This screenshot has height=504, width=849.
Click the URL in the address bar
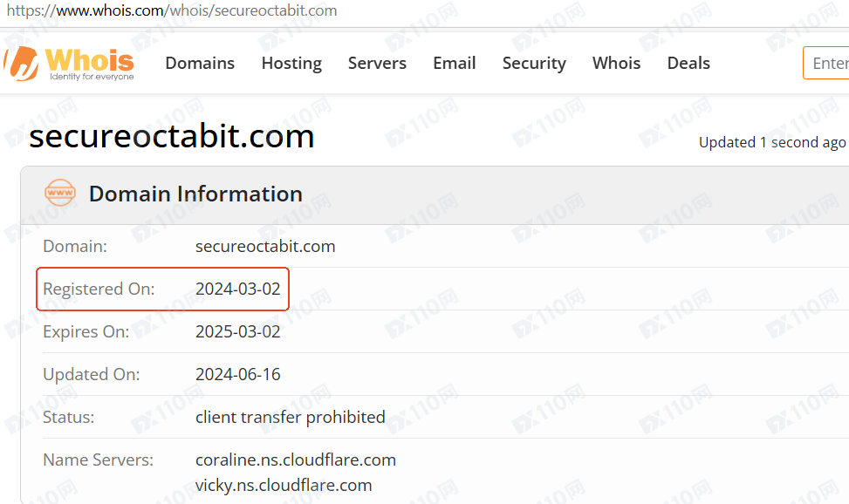(x=172, y=10)
